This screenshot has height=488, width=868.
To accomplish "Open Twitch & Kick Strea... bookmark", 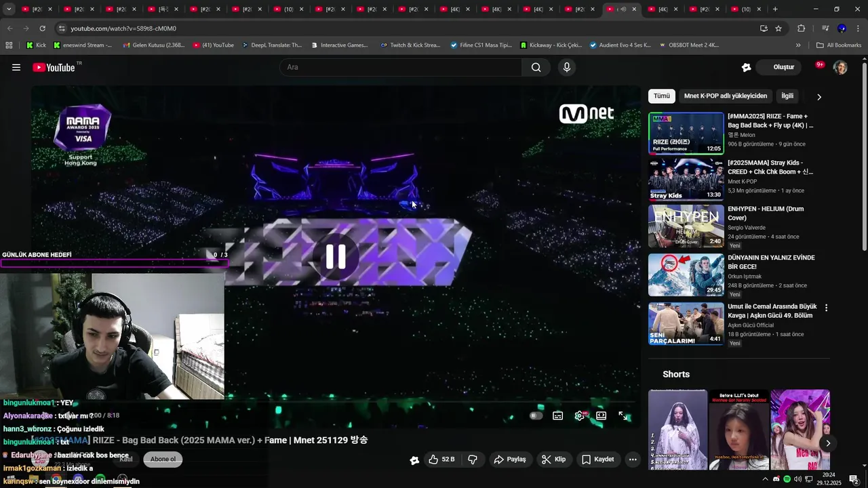I will pos(411,45).
